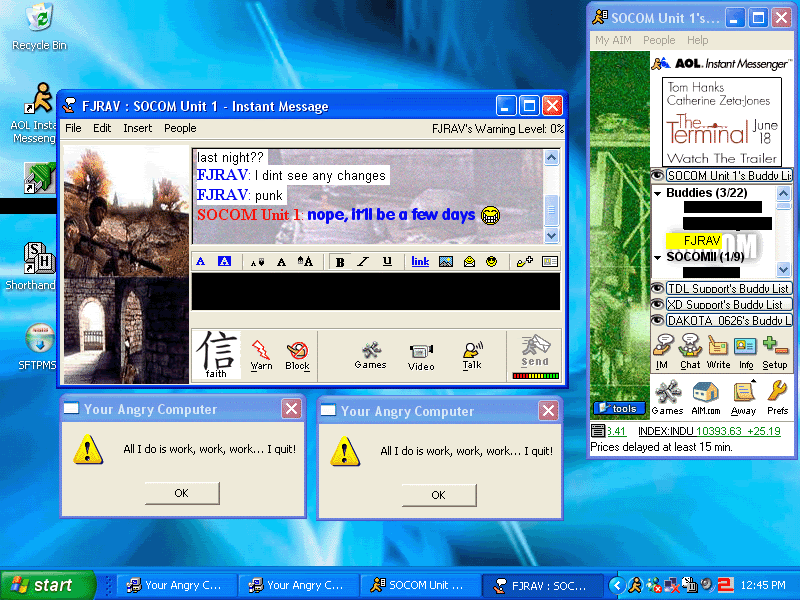Click the blue tools button
This screenshot has height=600, width=800.
(x=618, y=408)
